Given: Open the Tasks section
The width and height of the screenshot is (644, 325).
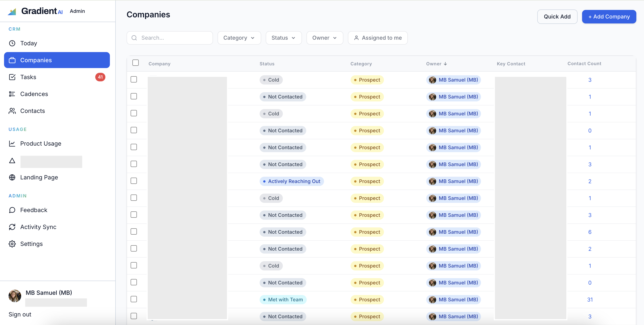Looking at the screenshot, I should [x=57, y=77].
